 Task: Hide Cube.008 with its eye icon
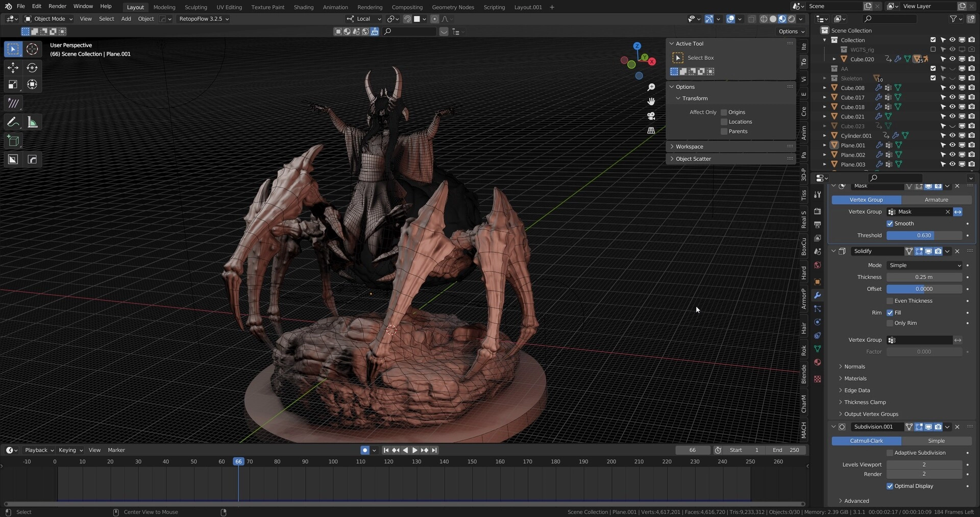point(952,88)
